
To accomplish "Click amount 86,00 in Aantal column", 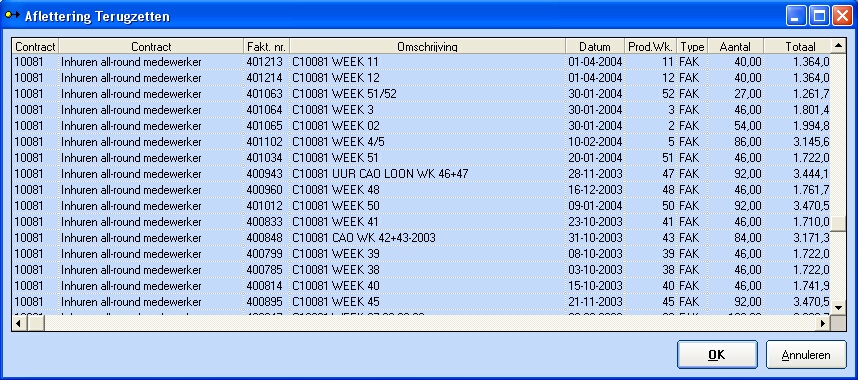I will click(x=747, y=142).
